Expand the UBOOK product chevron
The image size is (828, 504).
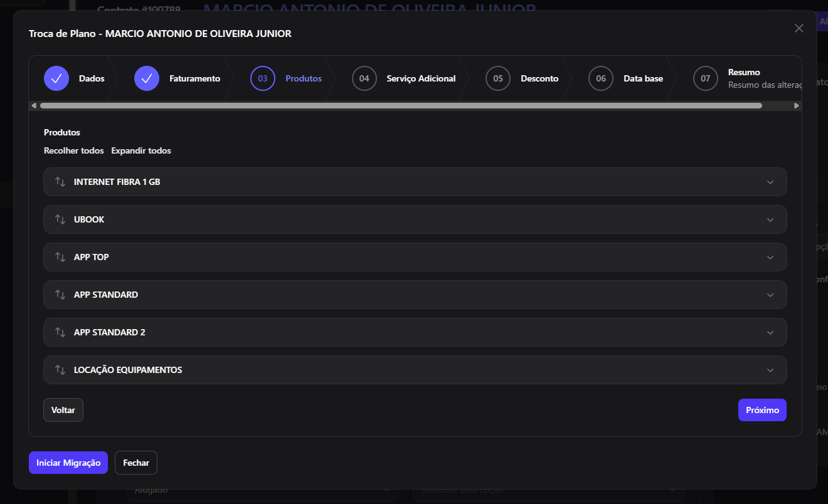tap(770, 220)
